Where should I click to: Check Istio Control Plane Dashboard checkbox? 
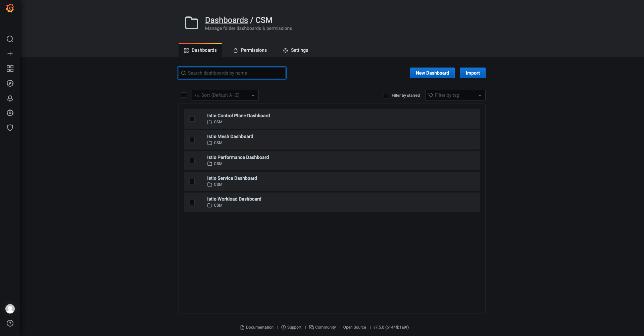[x=192, y=119]
